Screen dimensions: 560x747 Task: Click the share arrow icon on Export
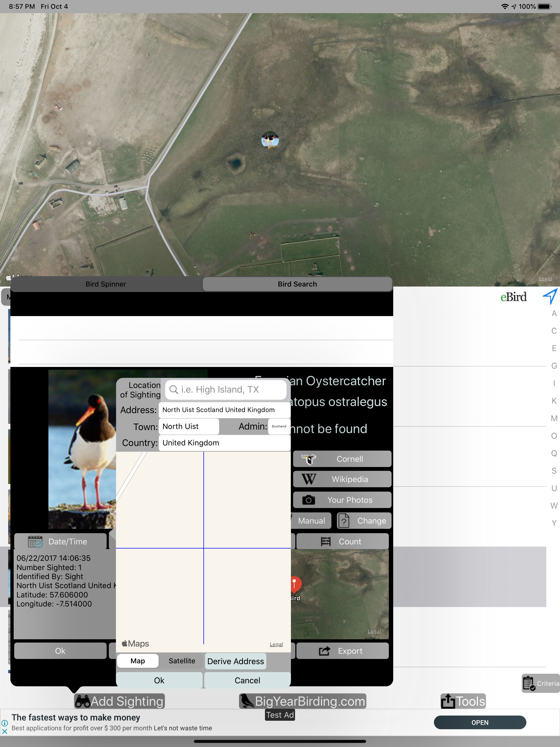pyautogui.click(x=325, y=651)
